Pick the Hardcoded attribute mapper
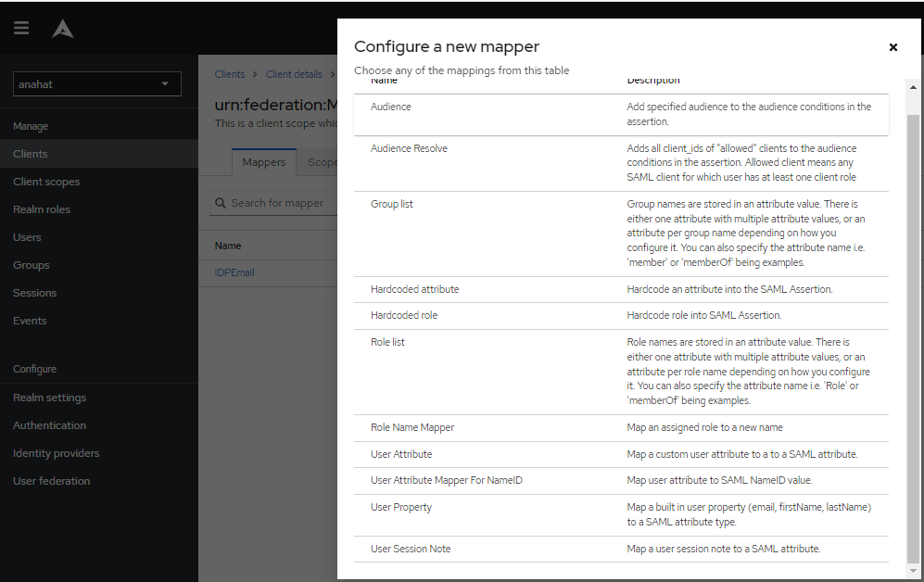 pos(414,289)
